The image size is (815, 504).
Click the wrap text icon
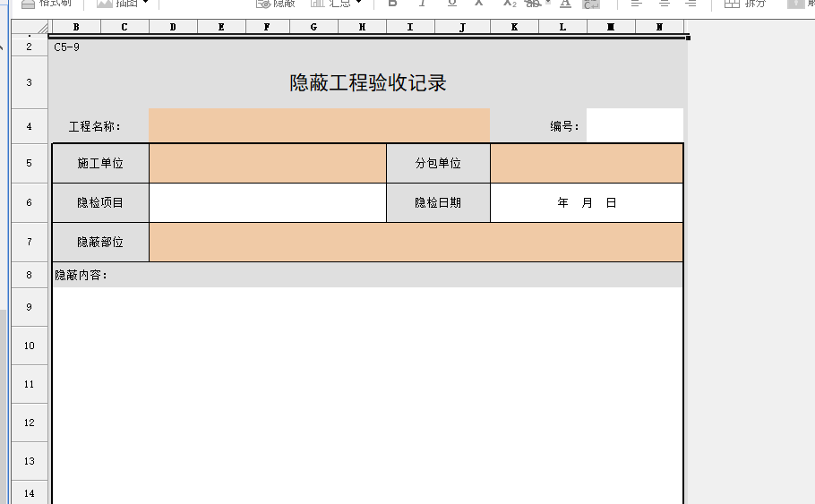(x=591, y=4)
